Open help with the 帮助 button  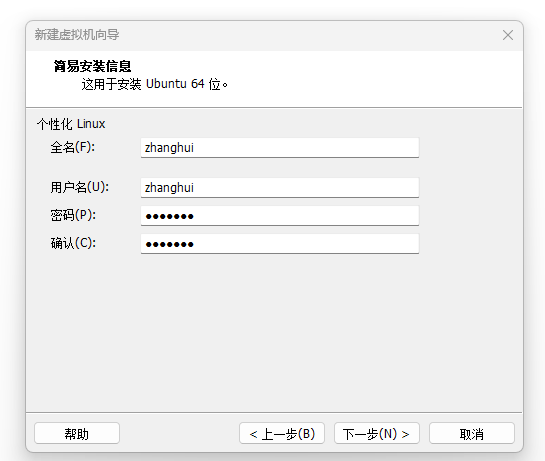pyautogui.click(x=77, y=433)
